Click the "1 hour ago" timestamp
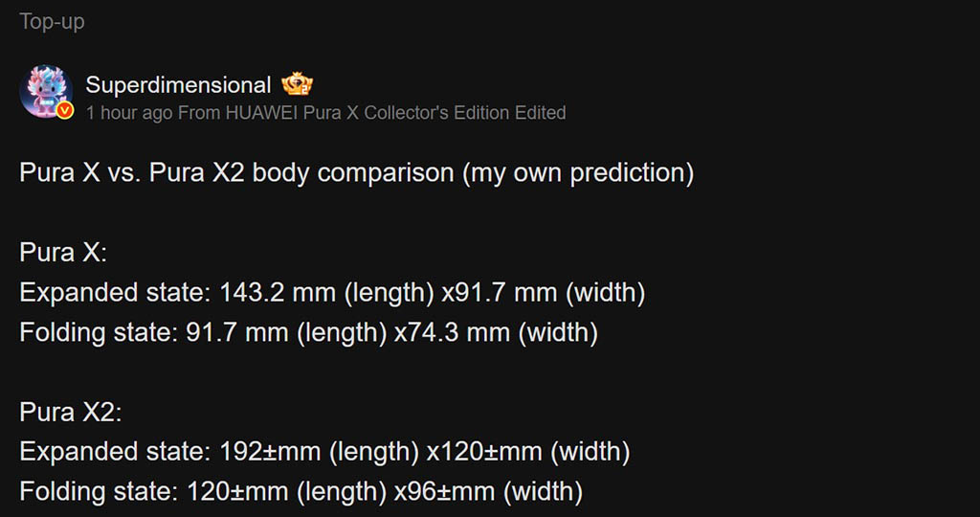 pyautogui.click(x=129, y=113)
